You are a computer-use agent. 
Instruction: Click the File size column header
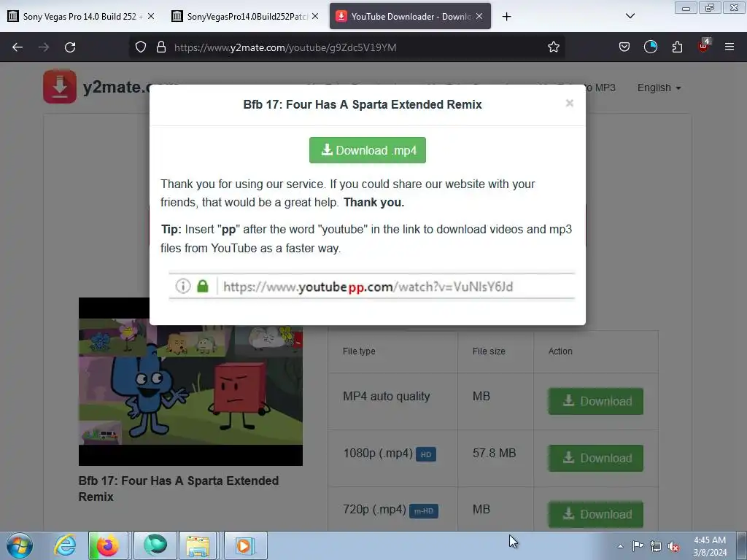(x=489, y=351)
